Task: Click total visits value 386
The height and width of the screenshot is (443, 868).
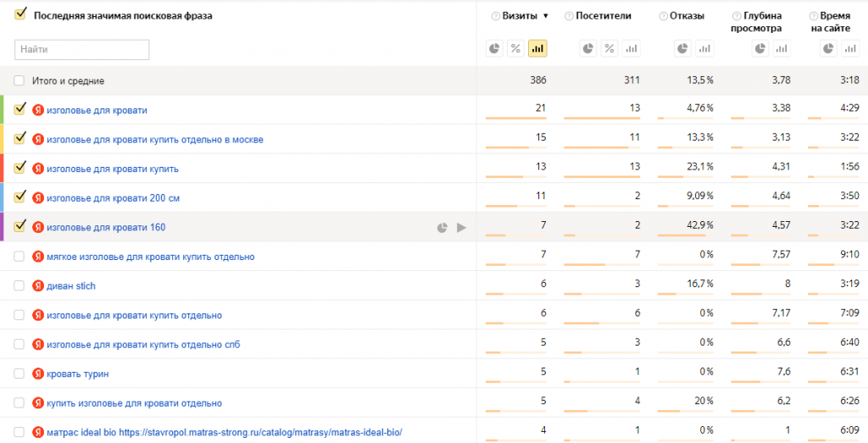Action: [x=537, y=80]
